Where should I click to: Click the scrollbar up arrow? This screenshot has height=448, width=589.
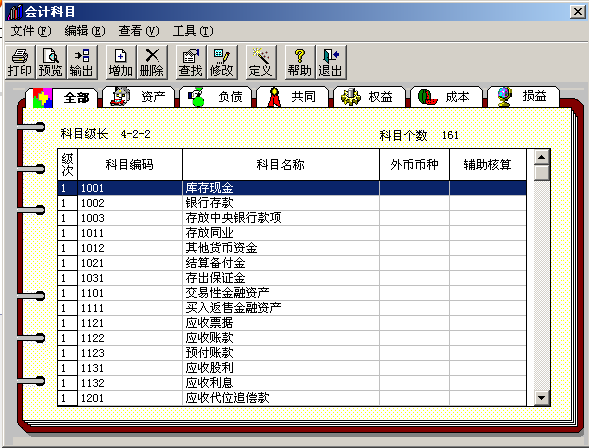coord(542,157)
